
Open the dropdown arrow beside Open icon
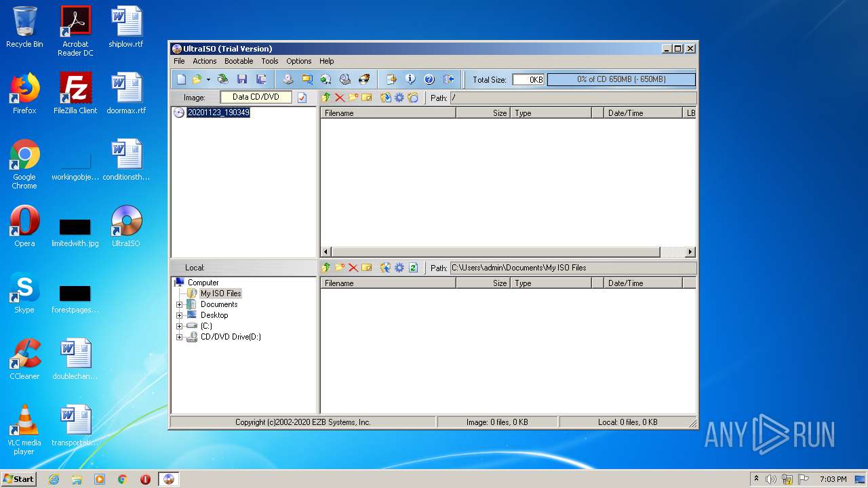pyautogui.click(x=208, y=79)
